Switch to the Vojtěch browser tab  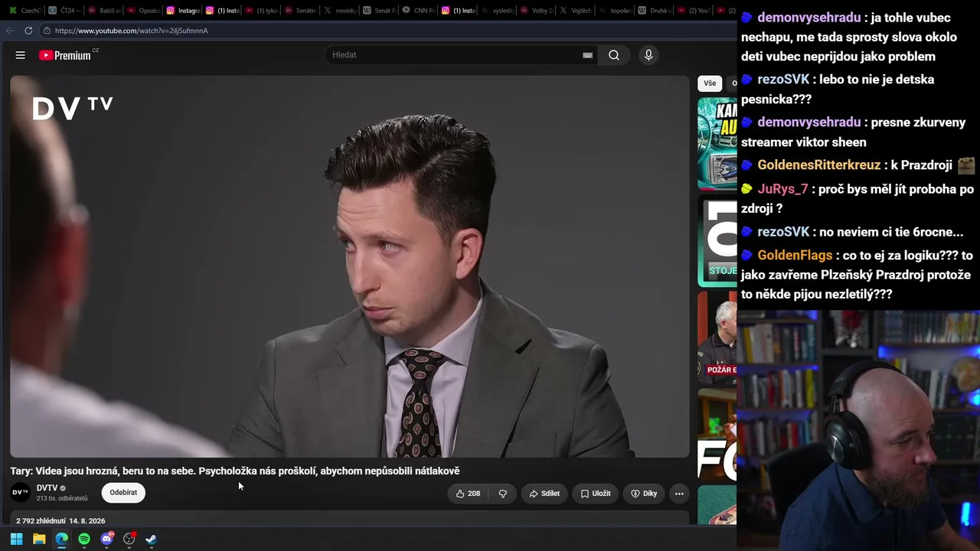[x=576, y=11]
